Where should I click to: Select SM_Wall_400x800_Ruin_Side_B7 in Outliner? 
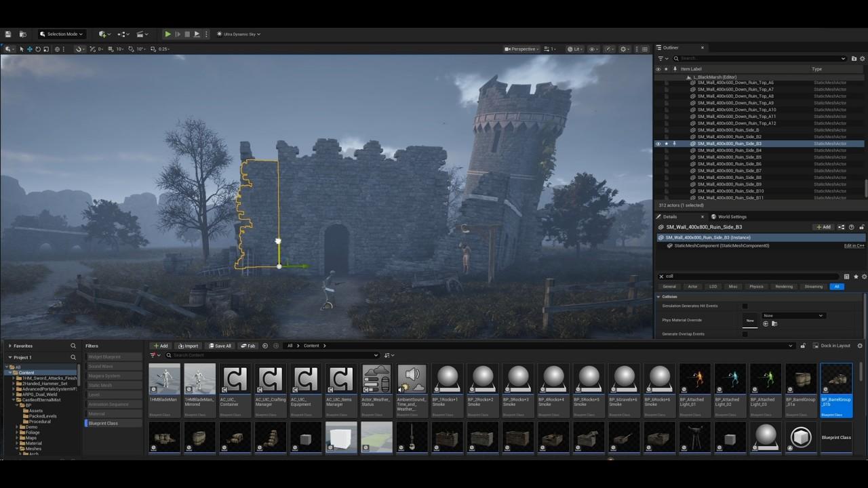coord(729,171)
